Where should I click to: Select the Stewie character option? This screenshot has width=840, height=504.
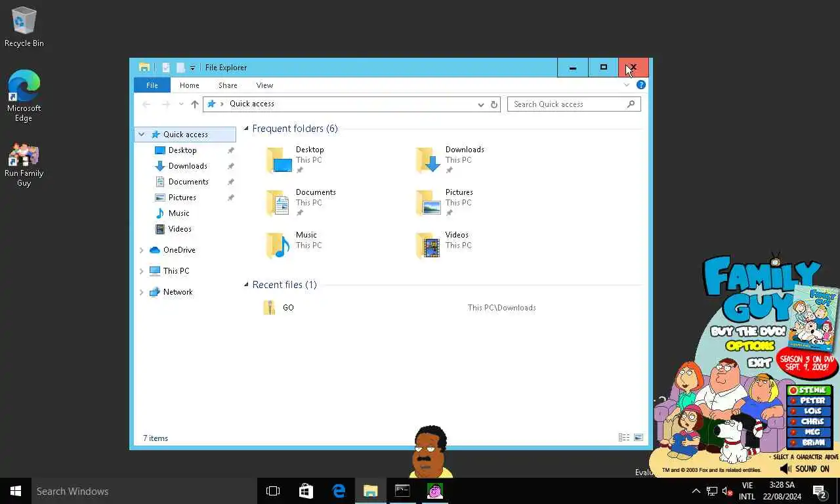(x=809, y=390)
